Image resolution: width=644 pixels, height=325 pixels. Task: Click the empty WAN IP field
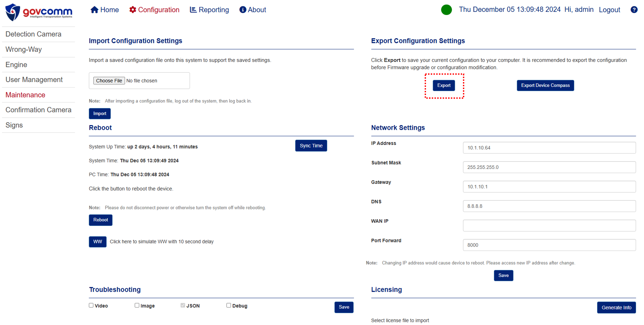[x=549, y=225]
